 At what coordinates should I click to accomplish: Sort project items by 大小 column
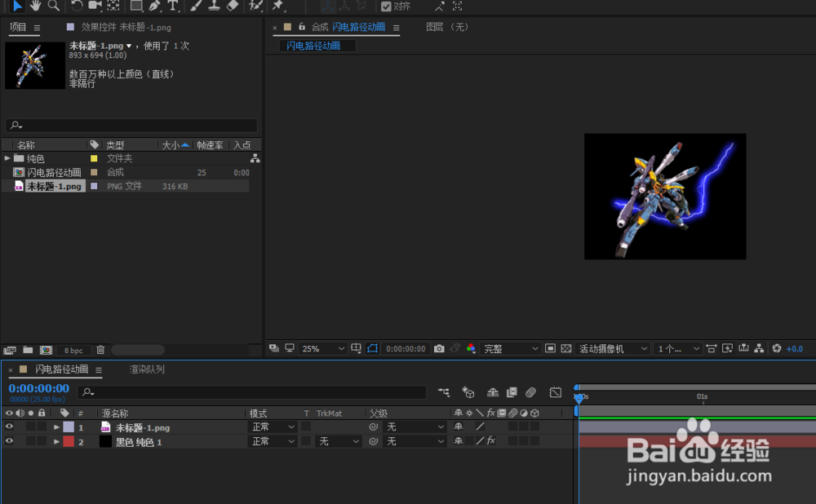[171, 145]
